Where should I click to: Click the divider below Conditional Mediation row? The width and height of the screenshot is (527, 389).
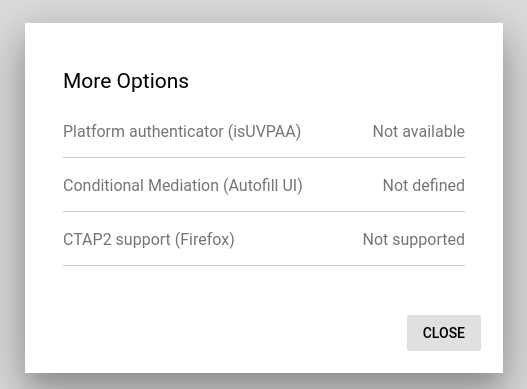[264, 211]
